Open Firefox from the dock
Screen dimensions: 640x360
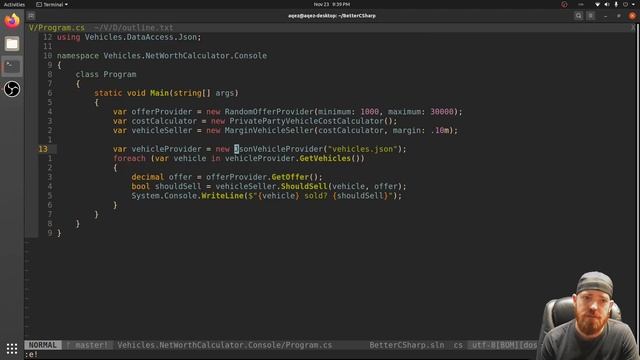(x=12, y=20)
